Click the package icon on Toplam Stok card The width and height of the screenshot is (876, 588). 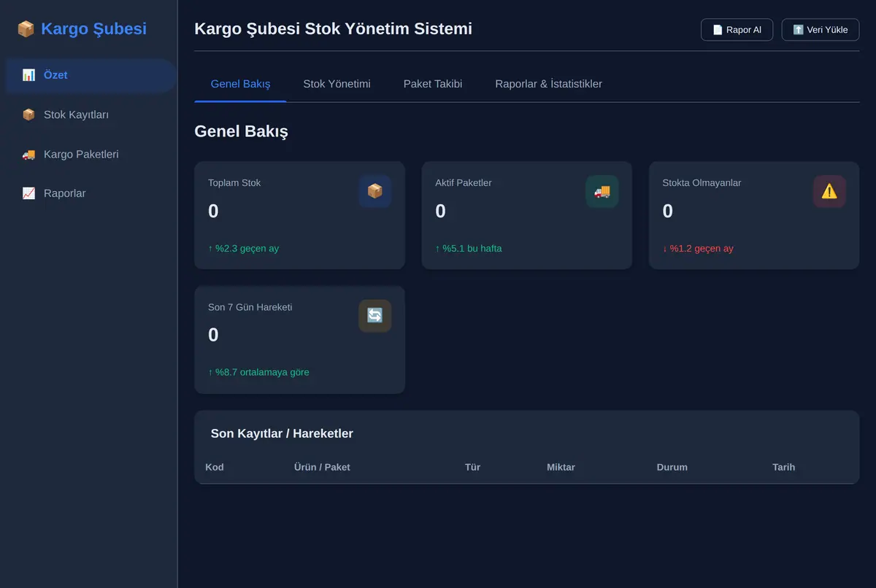click(x=375, y=191)
